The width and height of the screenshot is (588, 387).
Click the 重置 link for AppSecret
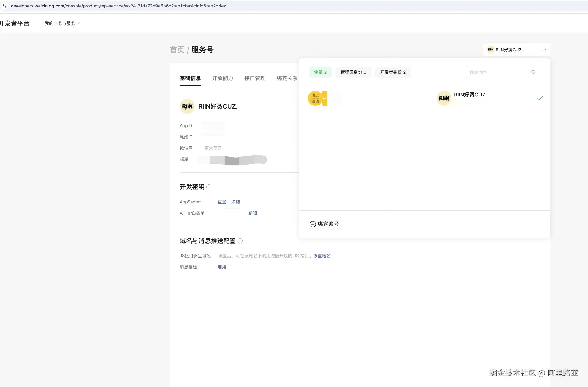(222, 202)
